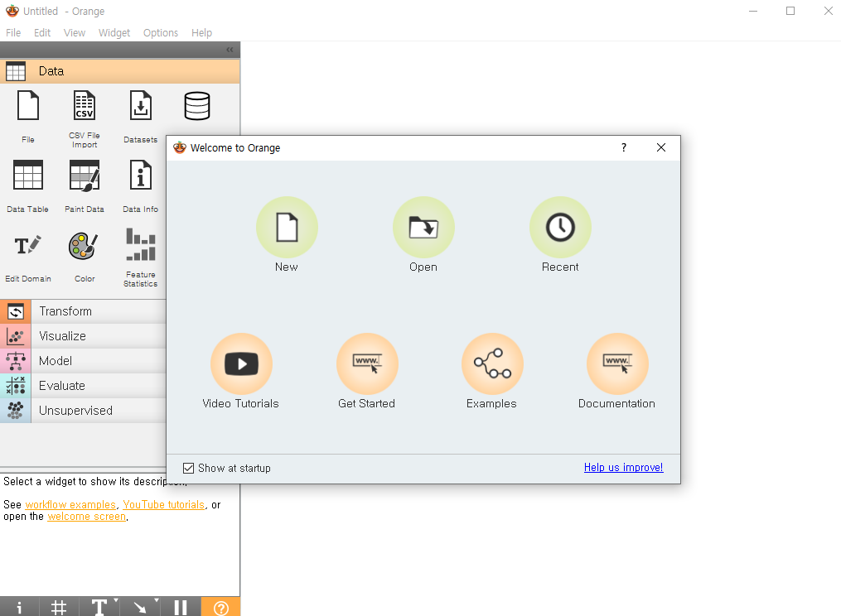Open the File menu
This screenshot has height=616, width=841.
click(13, 32)
